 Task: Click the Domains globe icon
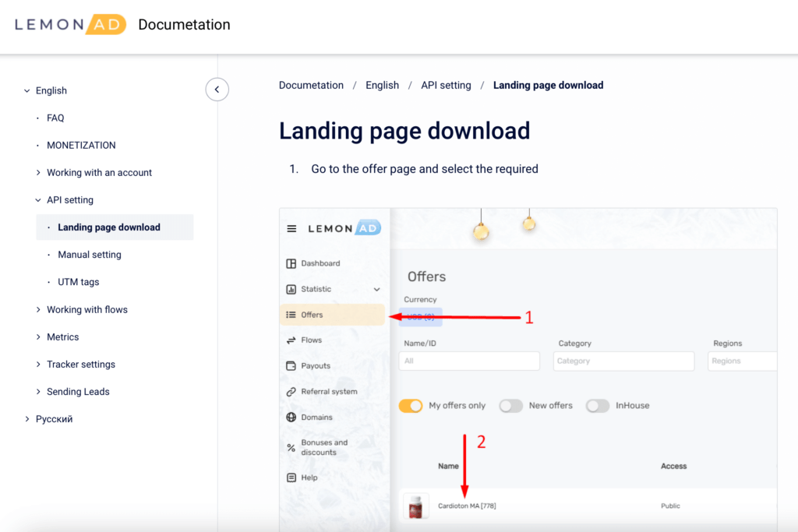point(291,417)
